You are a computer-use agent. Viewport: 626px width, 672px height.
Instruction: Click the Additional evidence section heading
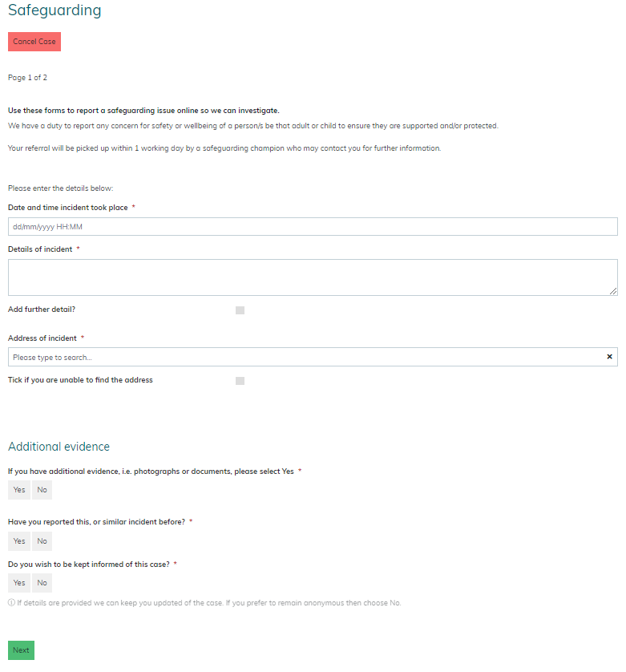click(59, 447)
